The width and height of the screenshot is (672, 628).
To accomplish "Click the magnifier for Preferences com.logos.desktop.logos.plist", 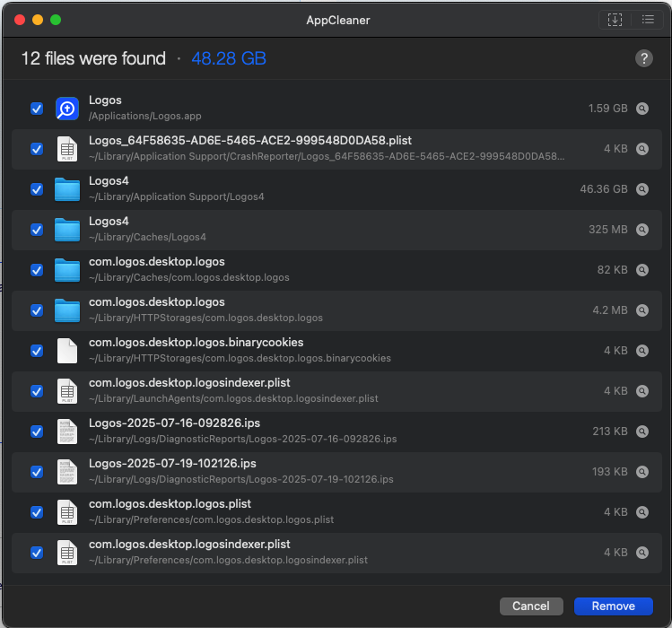I will (642, 512).
